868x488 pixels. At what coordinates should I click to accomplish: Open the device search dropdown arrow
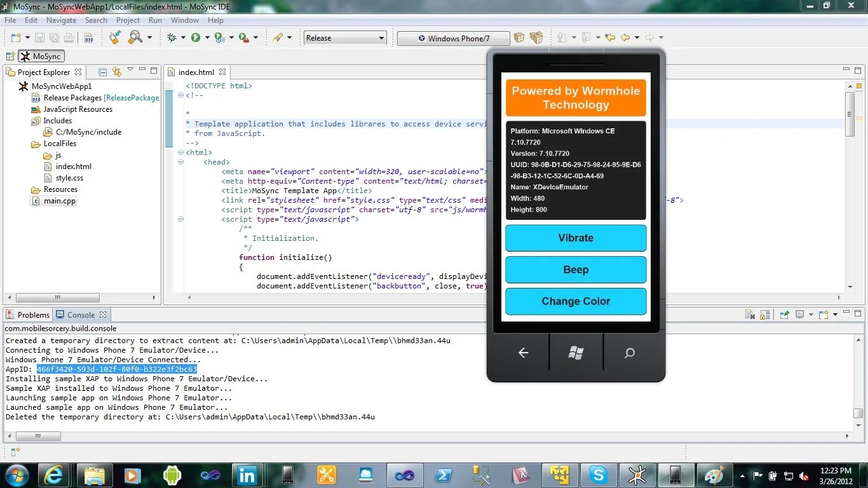pos(150,38)
